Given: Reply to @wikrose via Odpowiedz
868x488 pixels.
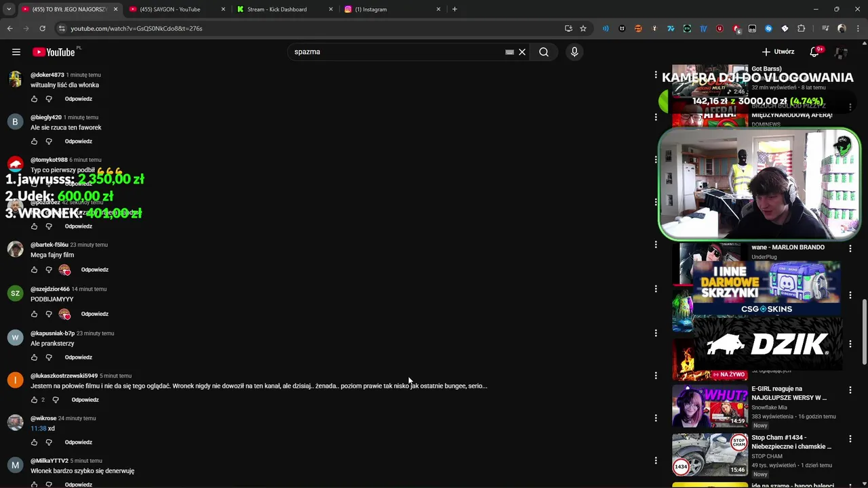Looking at the screenshot, I should (x=79, y=443).
